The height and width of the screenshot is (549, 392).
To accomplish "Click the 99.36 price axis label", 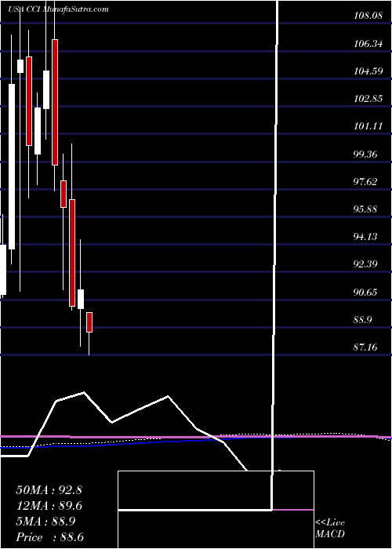I will (x=365, y=154).
